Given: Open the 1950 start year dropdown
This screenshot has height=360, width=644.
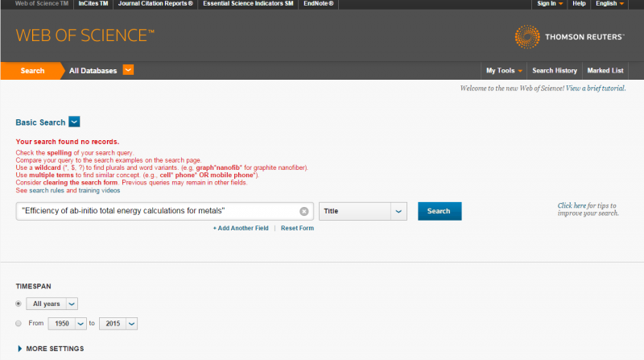Looking at the screenshot, I should [80, 324].
